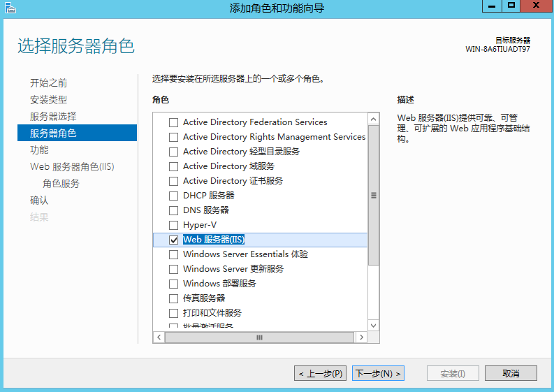Image resolution: width=554 pixels, height=392 pixels.
Task: Tick the Hyper-V role checkbox
Action: (174, 225)
